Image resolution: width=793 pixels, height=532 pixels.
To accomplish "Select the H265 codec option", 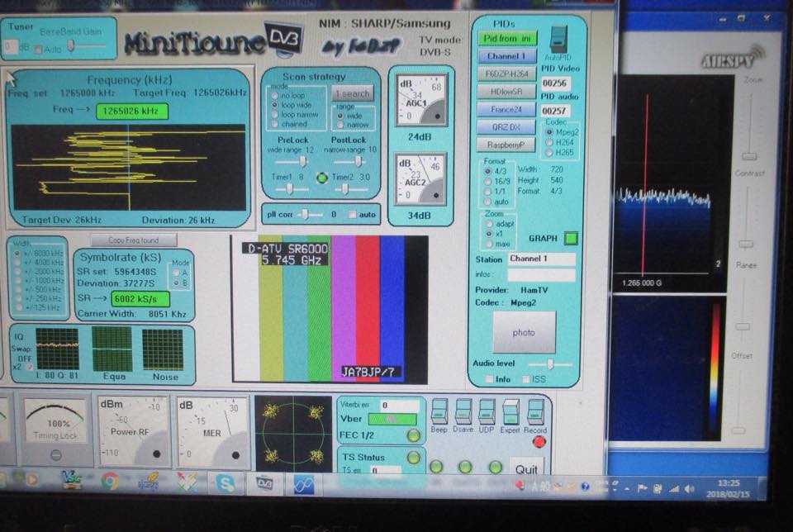I will coord(549,152).
